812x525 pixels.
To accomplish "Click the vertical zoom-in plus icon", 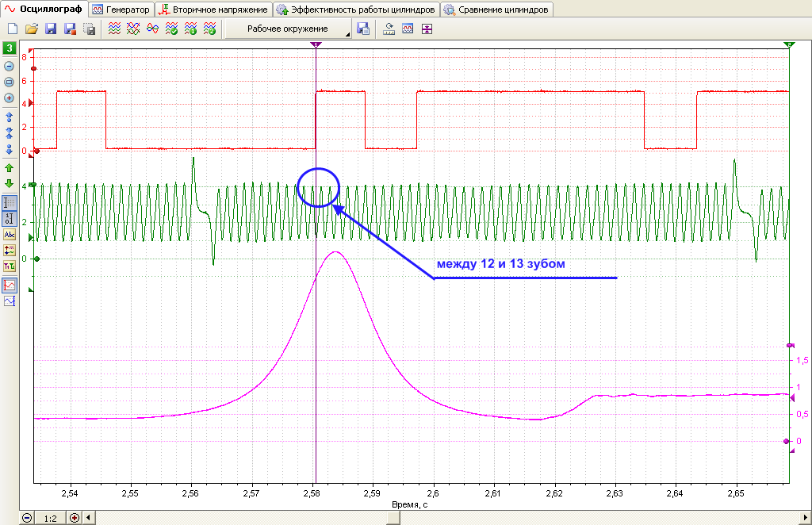I will coord(9,98).
